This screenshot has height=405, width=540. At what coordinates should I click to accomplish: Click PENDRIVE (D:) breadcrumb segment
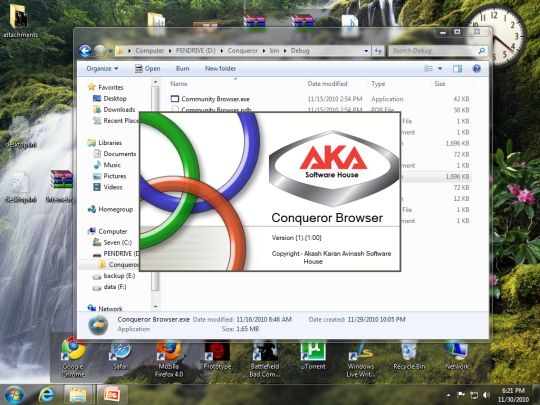(195, 51)
